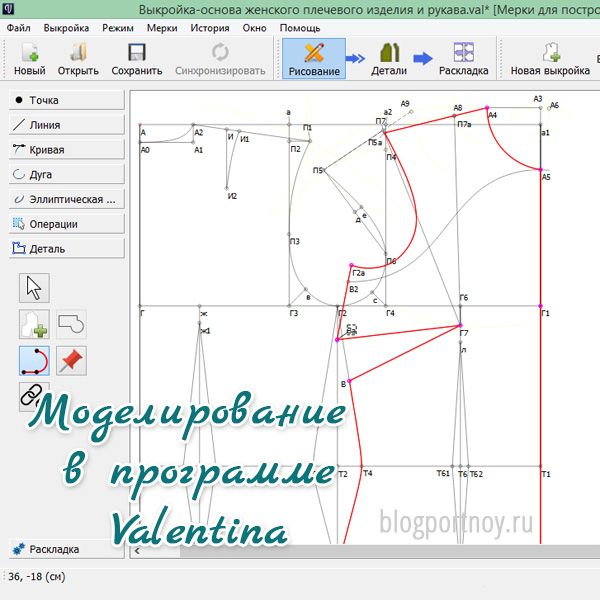Click the scroll left arrow of horizontal scrollbar
This screenshot has height=600, width=600.
pos(137,551)
